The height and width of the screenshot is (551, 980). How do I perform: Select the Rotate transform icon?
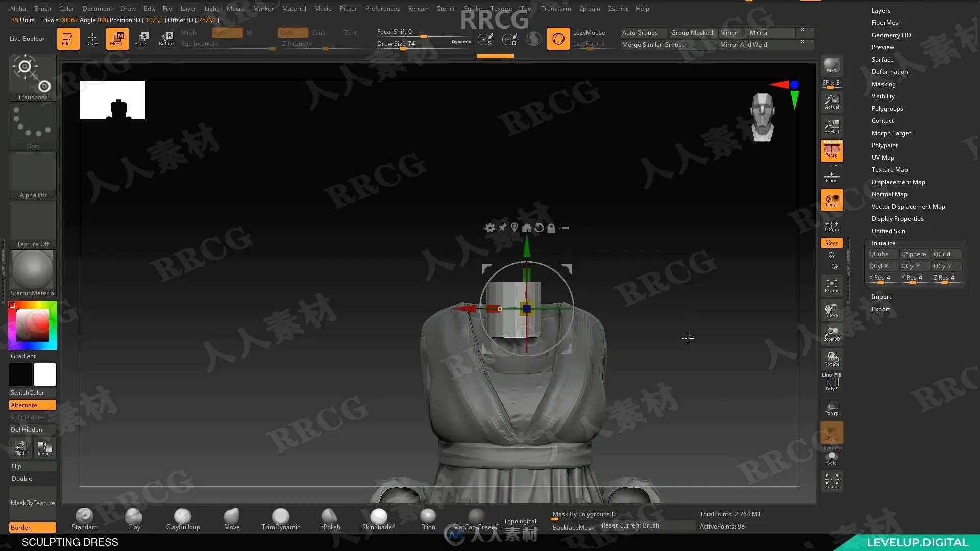[166, 39]
